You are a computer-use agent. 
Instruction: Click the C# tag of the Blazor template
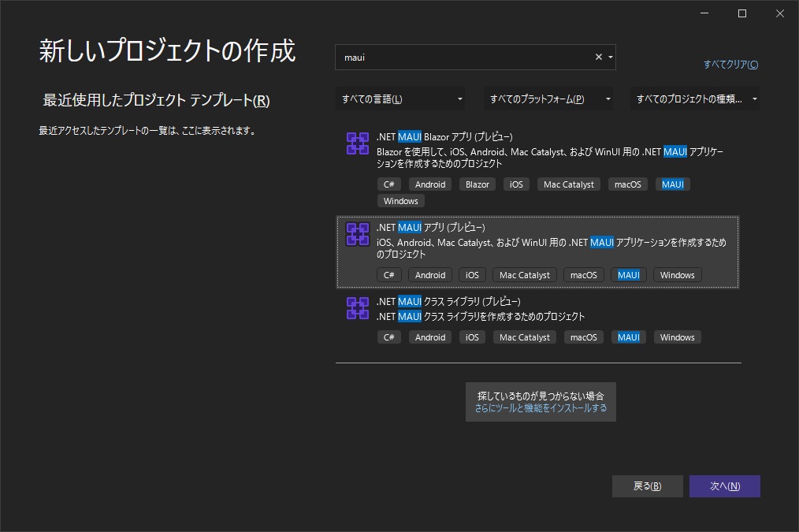(x=388, y=184)
